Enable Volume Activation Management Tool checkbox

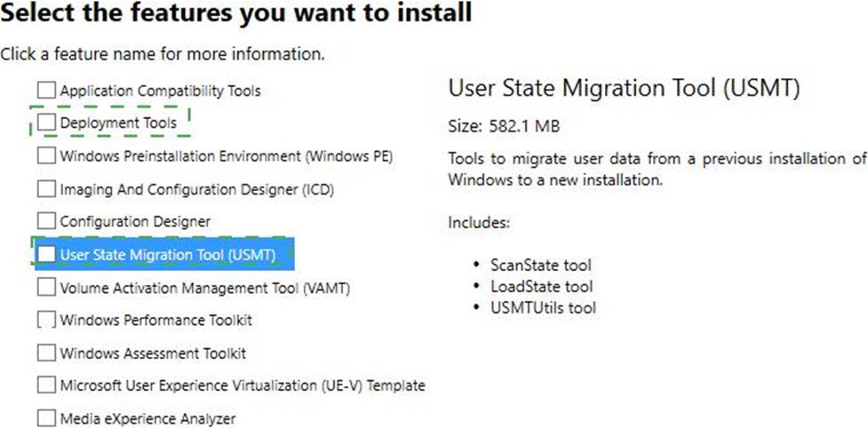[x=46, y=288]
